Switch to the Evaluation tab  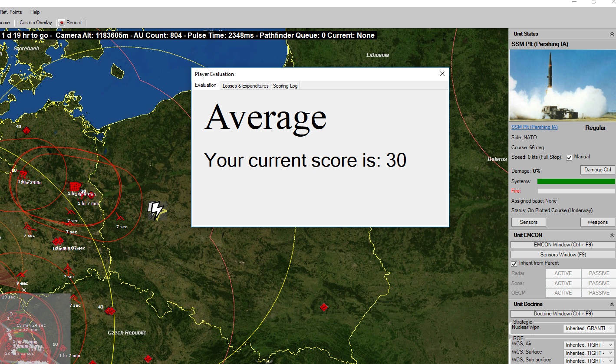(206, 85)
